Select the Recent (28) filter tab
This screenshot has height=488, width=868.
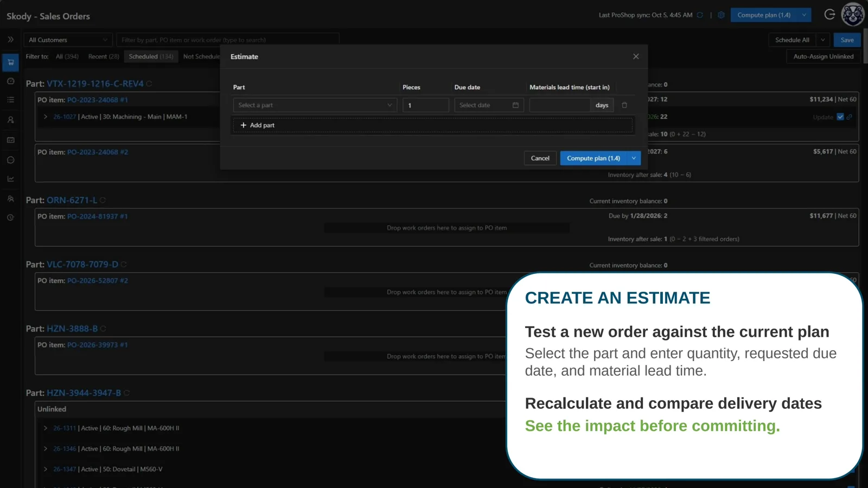point(104,56)
